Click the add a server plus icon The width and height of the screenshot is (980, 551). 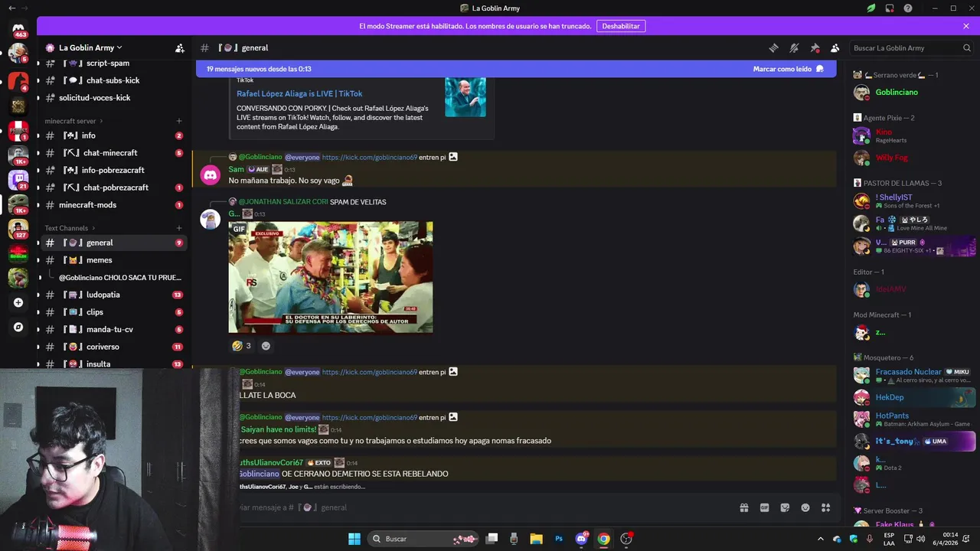point(18,302)
